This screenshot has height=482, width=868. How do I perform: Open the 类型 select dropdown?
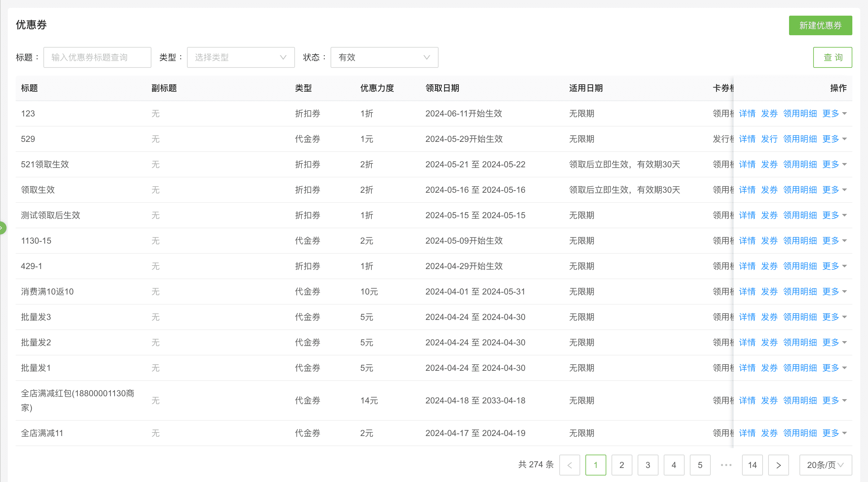coord(240,57)
